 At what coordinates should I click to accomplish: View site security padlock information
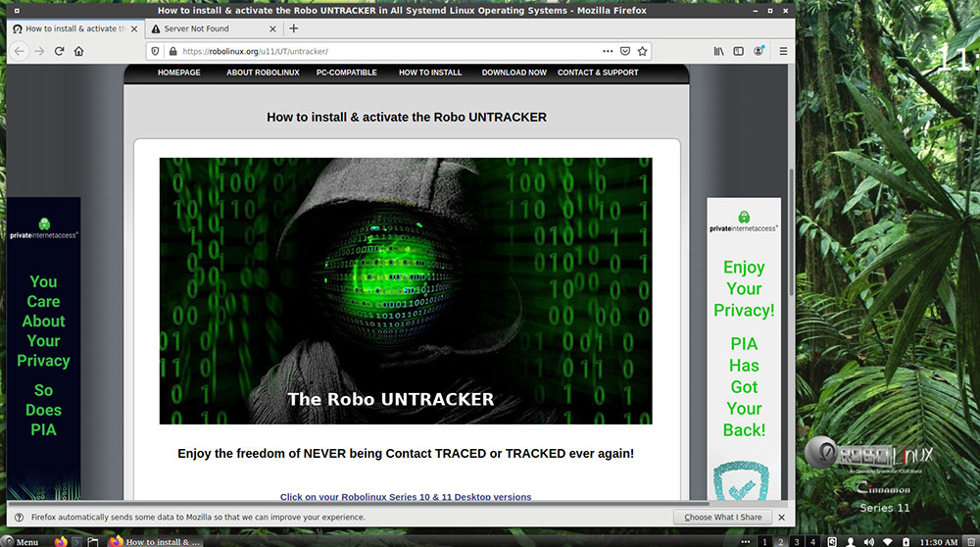point(172,51)
